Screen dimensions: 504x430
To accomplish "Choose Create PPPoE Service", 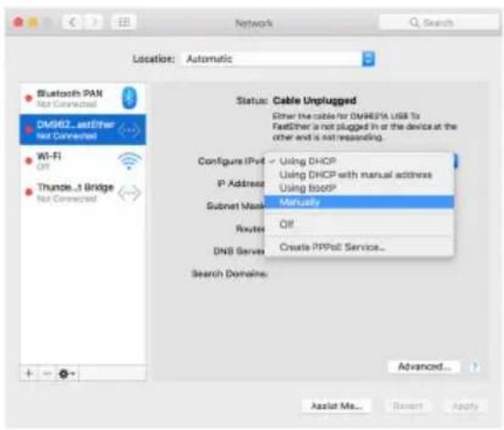I will 359,247.
